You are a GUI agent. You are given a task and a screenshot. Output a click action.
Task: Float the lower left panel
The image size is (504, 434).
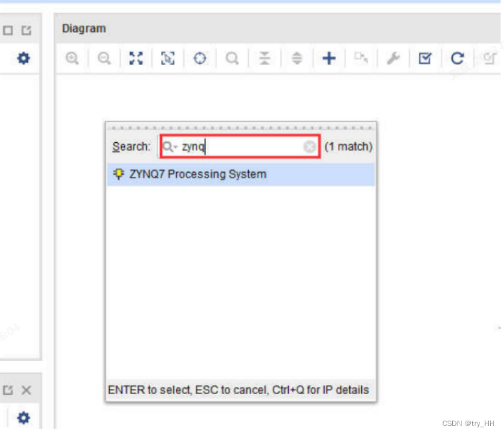pos(8,390)
